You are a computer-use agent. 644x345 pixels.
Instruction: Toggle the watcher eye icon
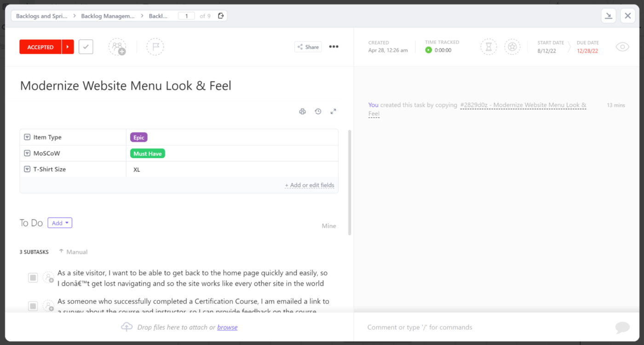[622, 47]
